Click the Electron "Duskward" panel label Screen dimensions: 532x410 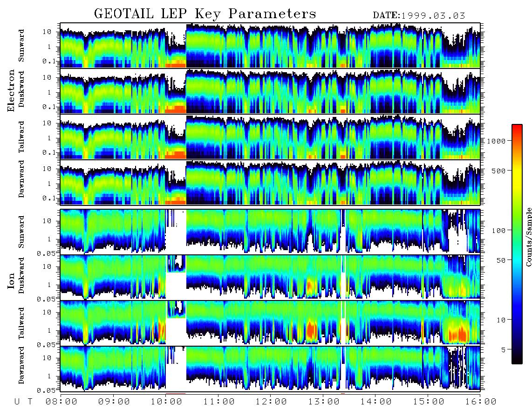[21, 89]
